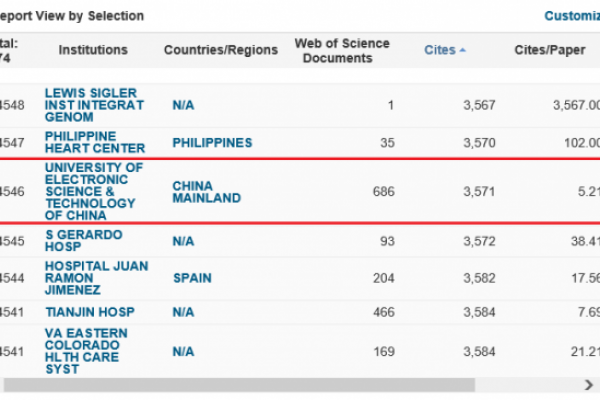Select the cites value 3,567
The height and width of the screenshot is (400, 600).
coord(479,105)
